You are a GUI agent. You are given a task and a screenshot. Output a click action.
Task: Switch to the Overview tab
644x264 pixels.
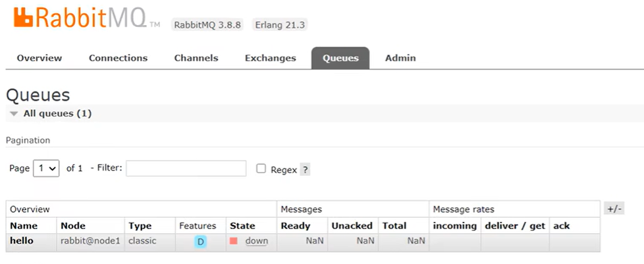pos(40,58)
